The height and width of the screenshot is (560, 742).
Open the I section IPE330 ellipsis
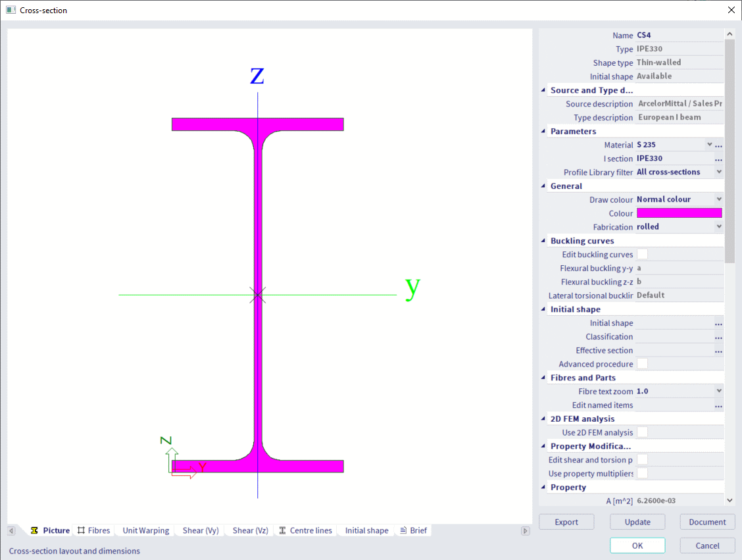coord(718,158)
